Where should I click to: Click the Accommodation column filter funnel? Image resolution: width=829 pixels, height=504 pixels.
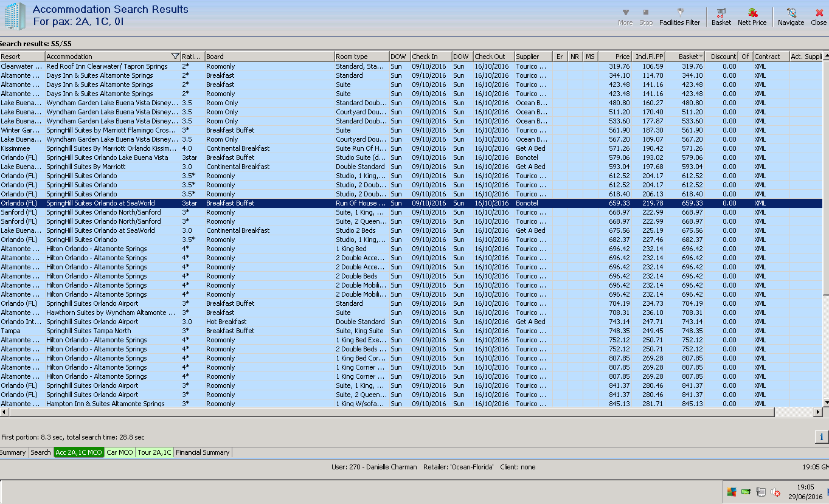pyautogui.click(x=176, y=57)
